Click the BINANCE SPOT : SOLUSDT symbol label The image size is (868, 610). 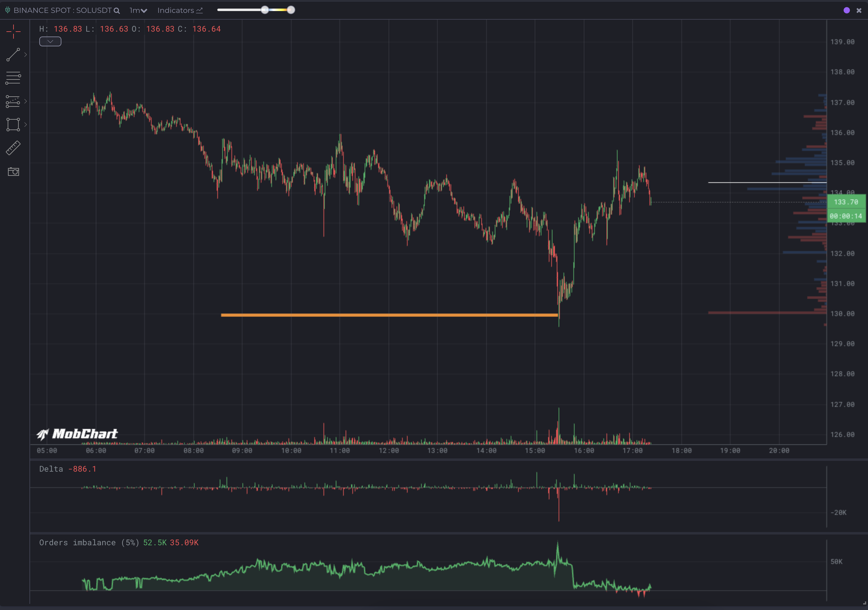[x=62, y=10]
